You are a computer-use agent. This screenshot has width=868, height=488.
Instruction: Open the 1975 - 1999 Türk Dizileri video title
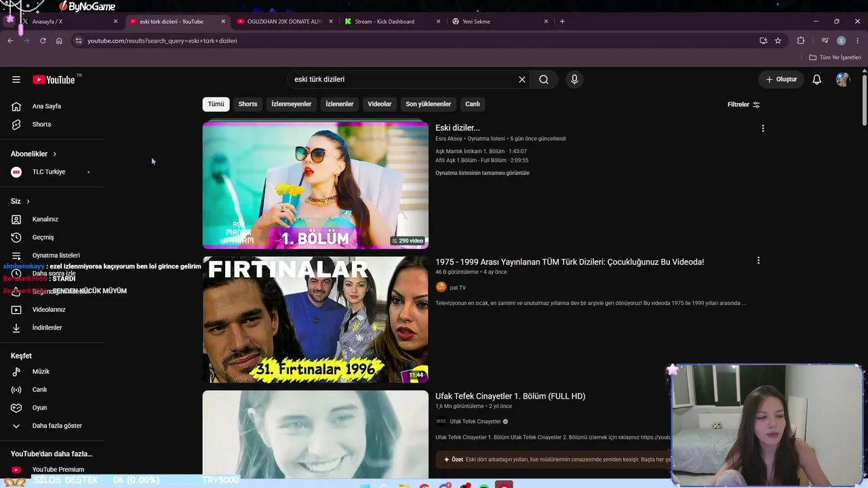570,262
